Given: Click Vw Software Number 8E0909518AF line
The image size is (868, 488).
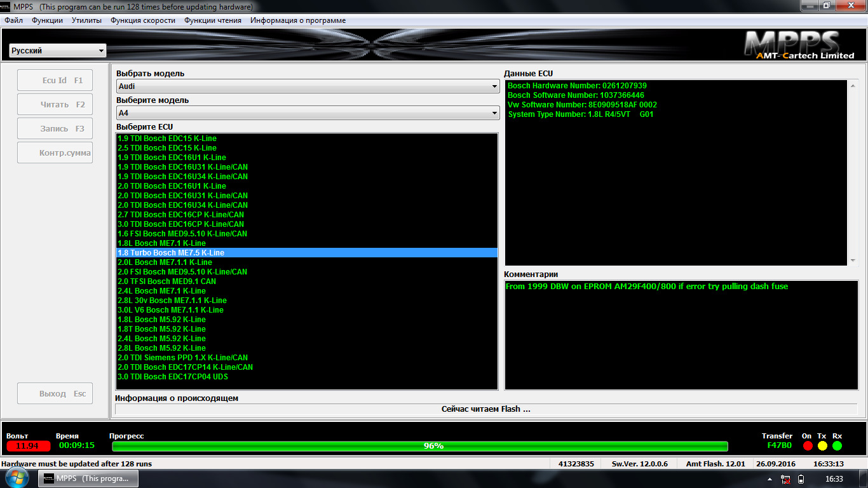Looking at the screenshot, I should coord(582,105).
